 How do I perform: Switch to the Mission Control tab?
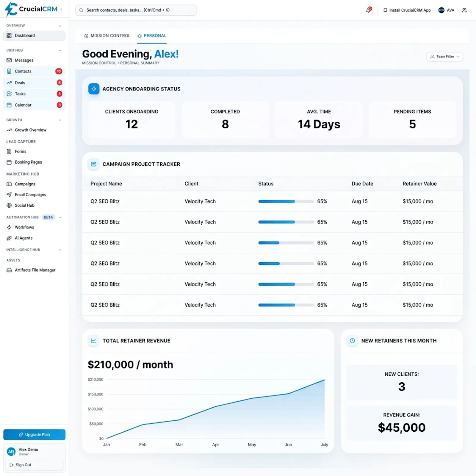(107, 36)
